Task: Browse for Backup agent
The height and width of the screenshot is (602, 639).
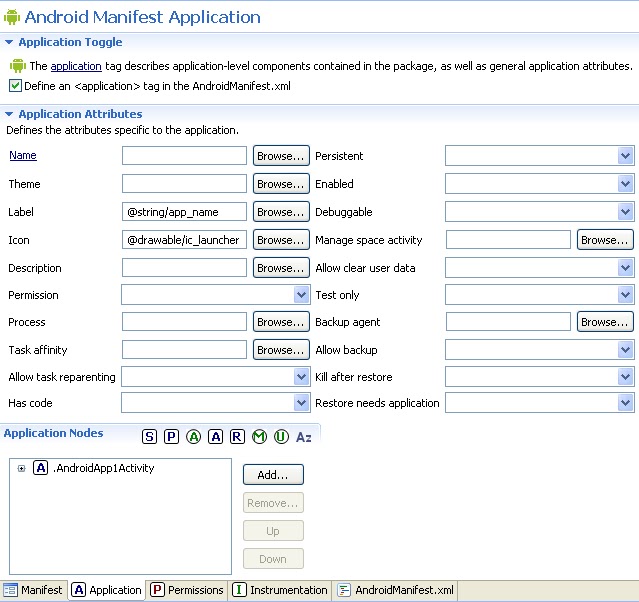Action: coord(605,322)
